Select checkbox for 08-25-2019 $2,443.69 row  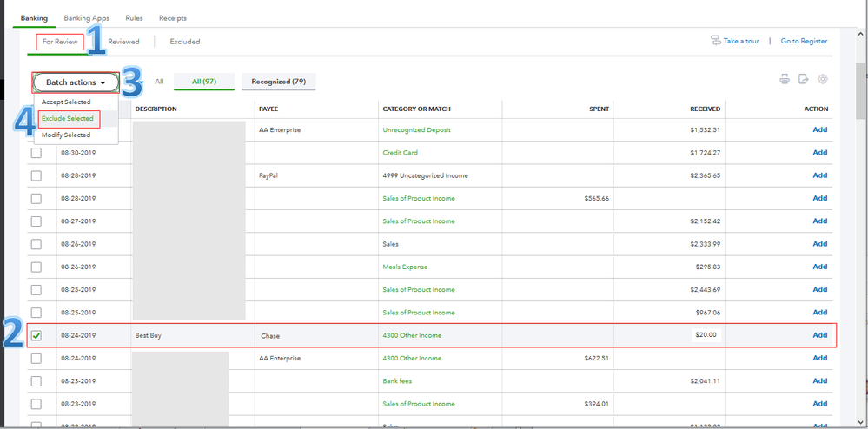pyautogui.click(x=36, y=289)
